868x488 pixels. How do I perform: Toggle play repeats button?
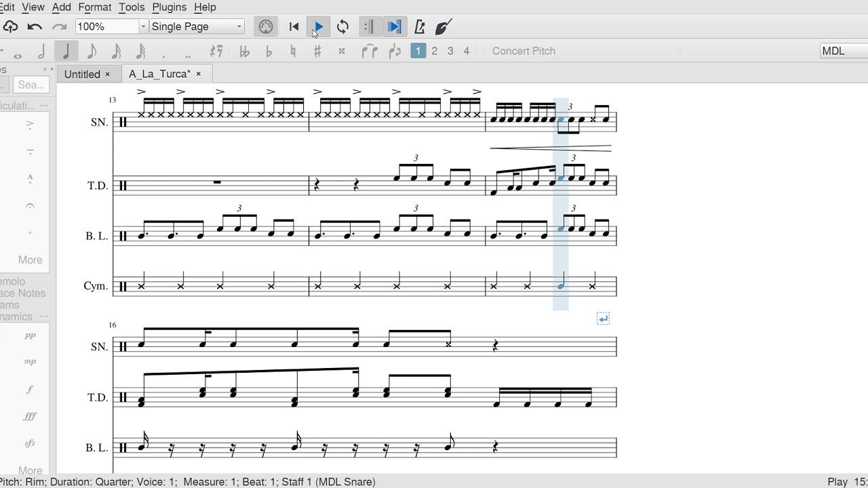368,27
